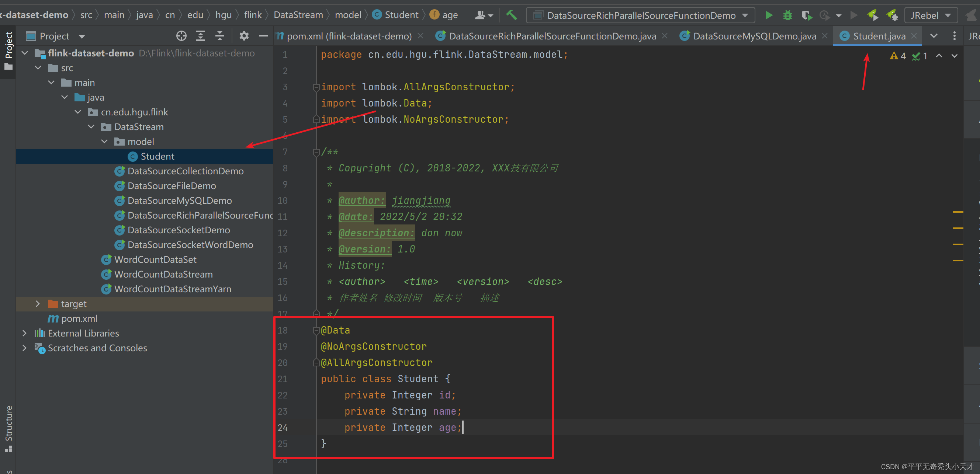Image resolution: width=980 pixels, height=474 pixels.
Task: Click the Debug bug icon
Action: coord(787,15)
